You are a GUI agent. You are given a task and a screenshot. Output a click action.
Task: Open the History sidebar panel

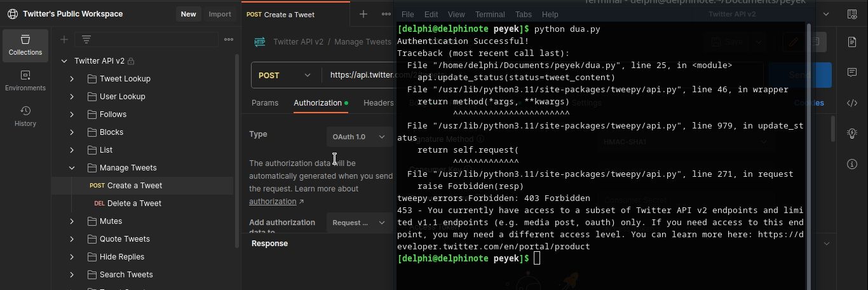pos(25,116)
